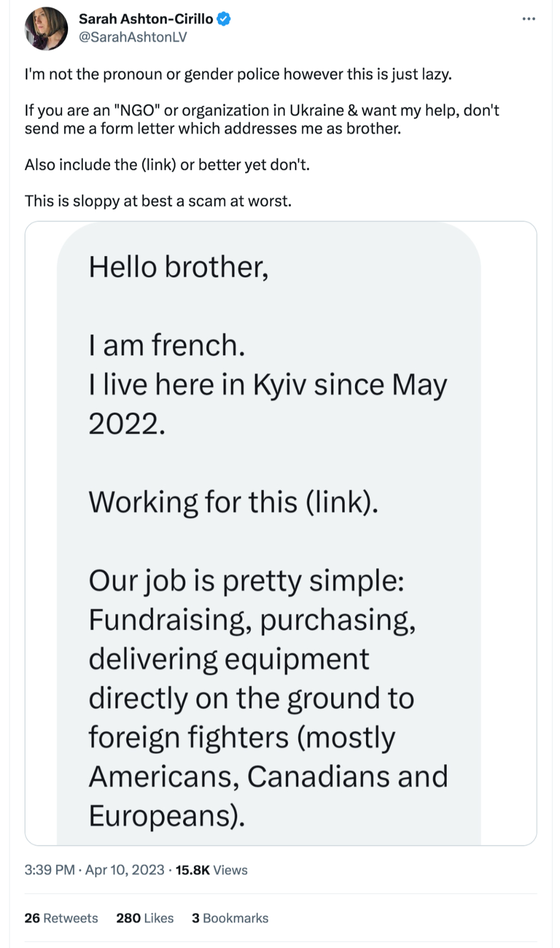Screen dimensions: 560x948
Task: View the 26 Retweets list
Action: pos(61,918)
